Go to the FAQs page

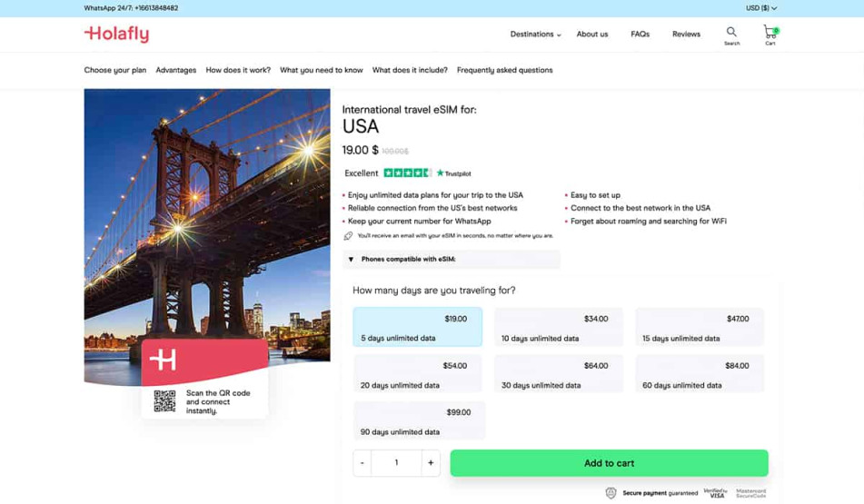point(640,35)
